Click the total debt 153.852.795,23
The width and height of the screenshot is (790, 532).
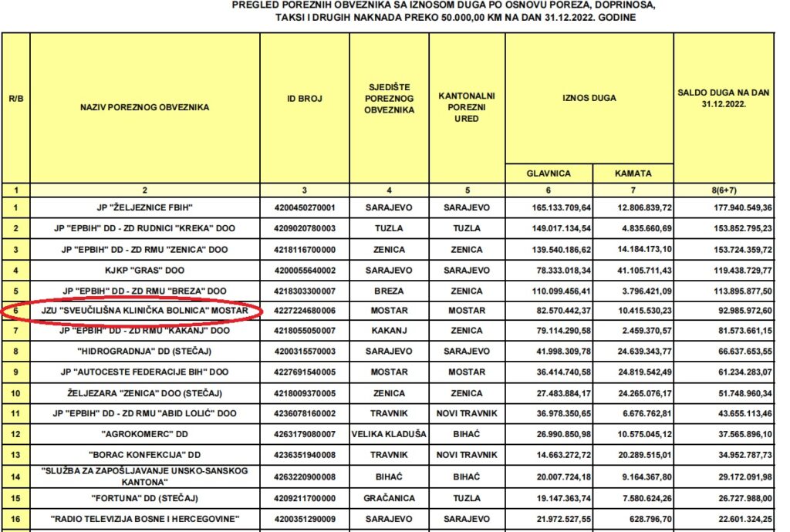(x=743, y=228)
